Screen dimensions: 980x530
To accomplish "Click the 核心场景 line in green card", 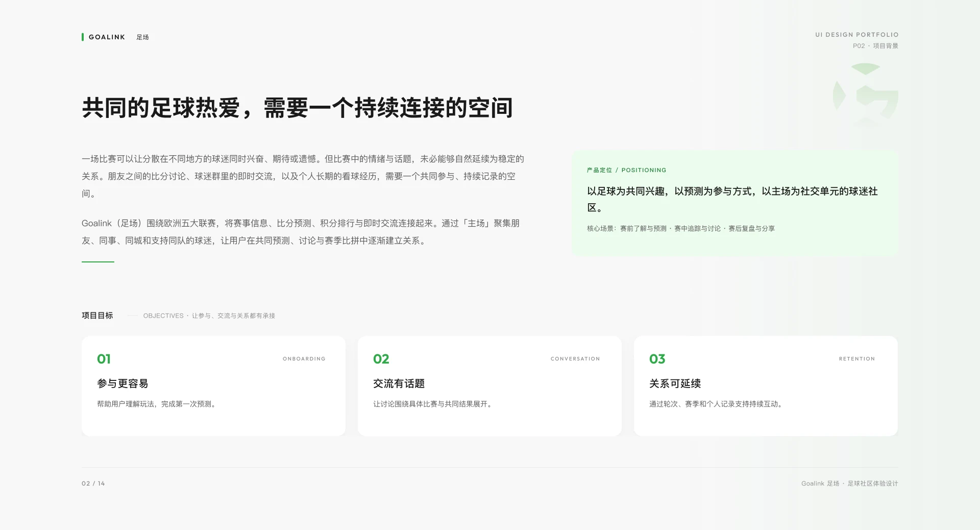I will tap(681, 229).
